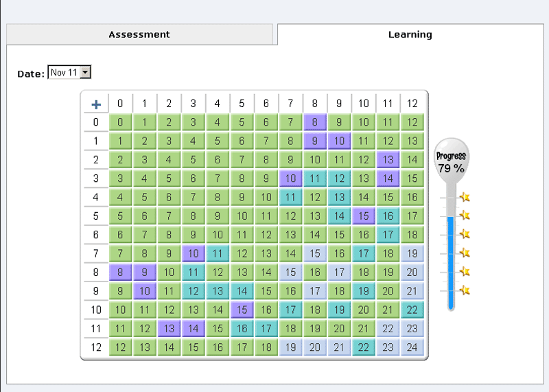Screen dimensions: 549x392
Task: Select the Nov 11 date combo box
Action: coord(69,72)
